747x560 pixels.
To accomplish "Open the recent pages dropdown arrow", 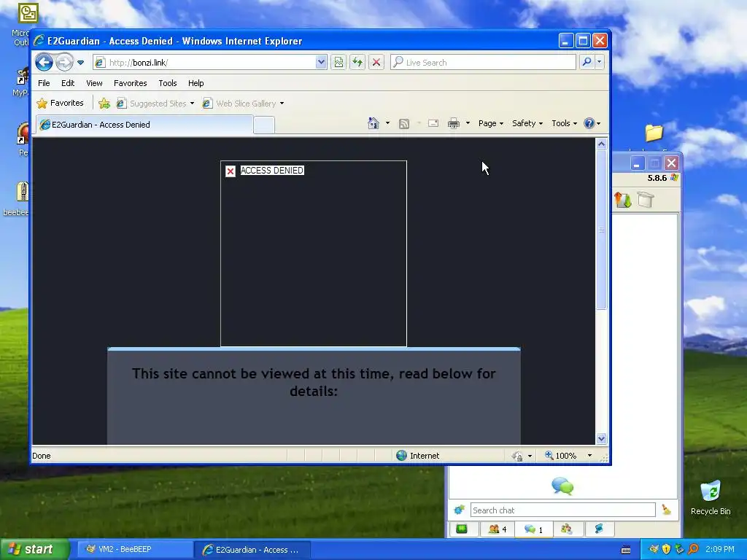I will [x=80, y=63].
